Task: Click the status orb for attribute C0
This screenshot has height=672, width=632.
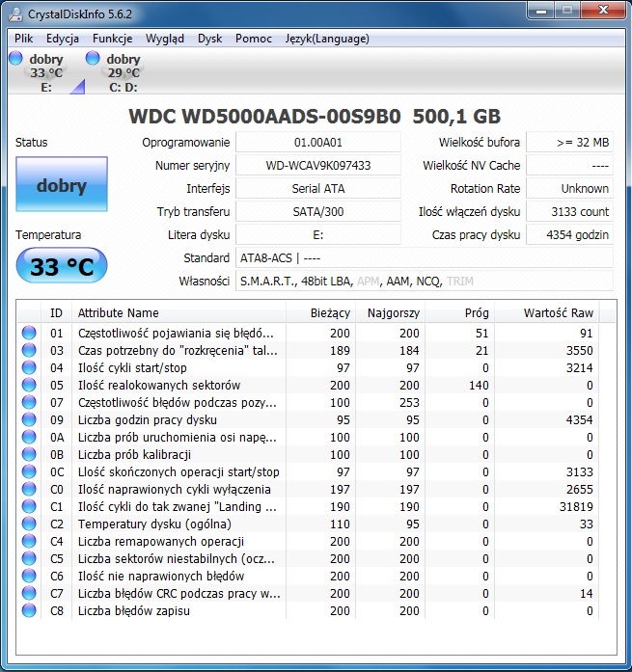Action: click(x=29, y=489)
